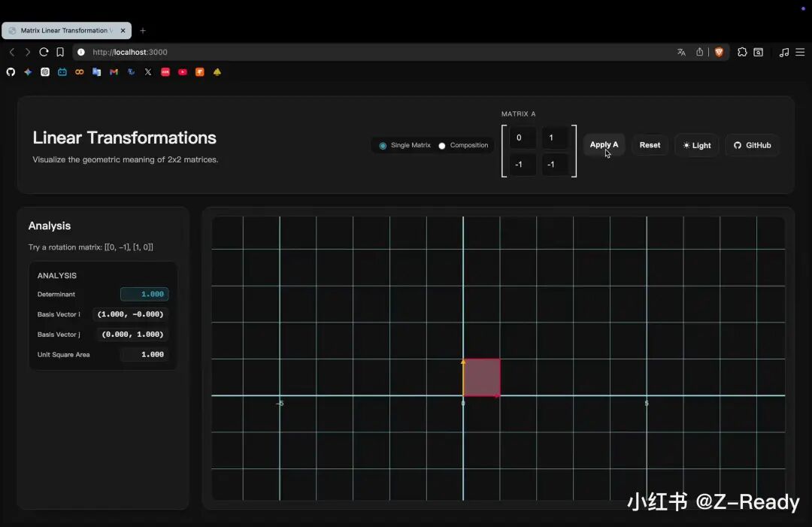Click the red unit square on the grid
The height and width of the screenshot is (527, 812).
[482, 377]
